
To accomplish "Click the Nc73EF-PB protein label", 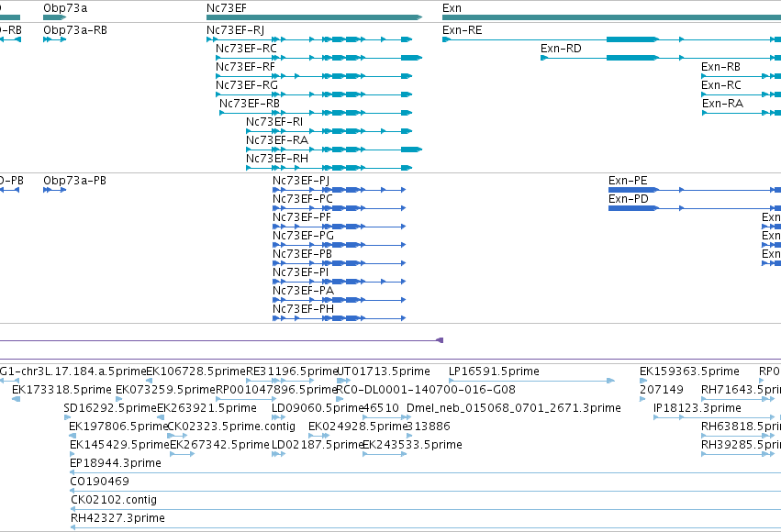I will coord(302,254).
